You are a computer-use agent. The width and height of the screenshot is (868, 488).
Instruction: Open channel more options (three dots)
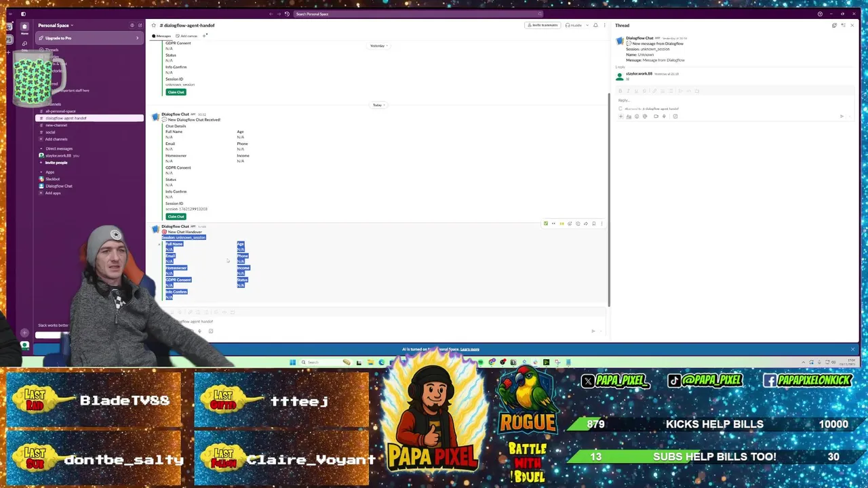pyautogui.click(x=604, y=25)
